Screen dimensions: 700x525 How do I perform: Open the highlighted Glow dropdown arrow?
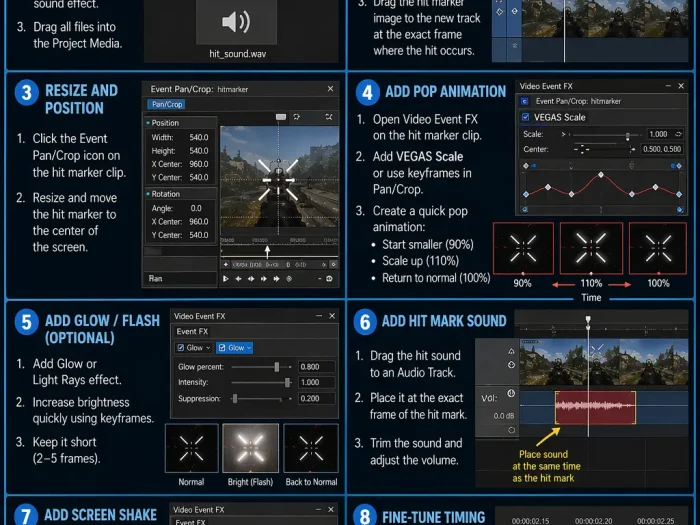coord(249,348)
